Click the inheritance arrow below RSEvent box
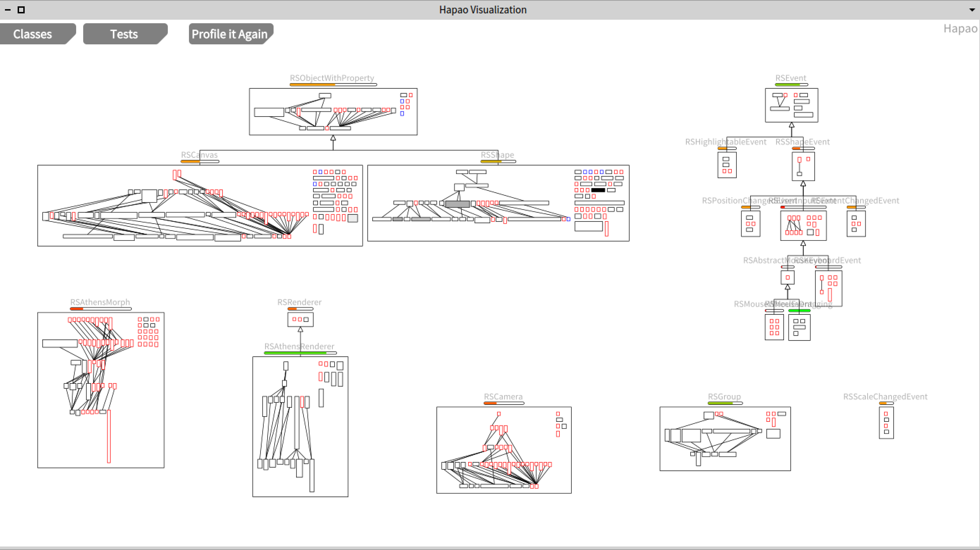This screenshot has height=550, width=980. click(x=792, y=125)
